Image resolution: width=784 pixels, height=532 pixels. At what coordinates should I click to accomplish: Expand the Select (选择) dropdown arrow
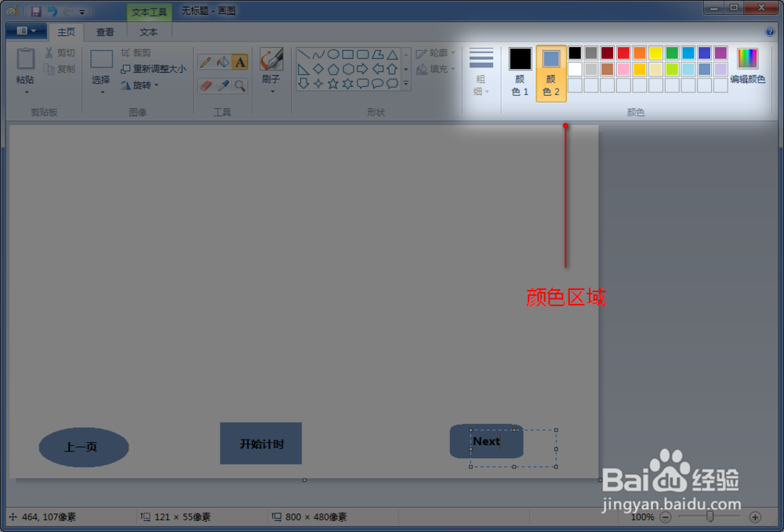pos(102,92)
